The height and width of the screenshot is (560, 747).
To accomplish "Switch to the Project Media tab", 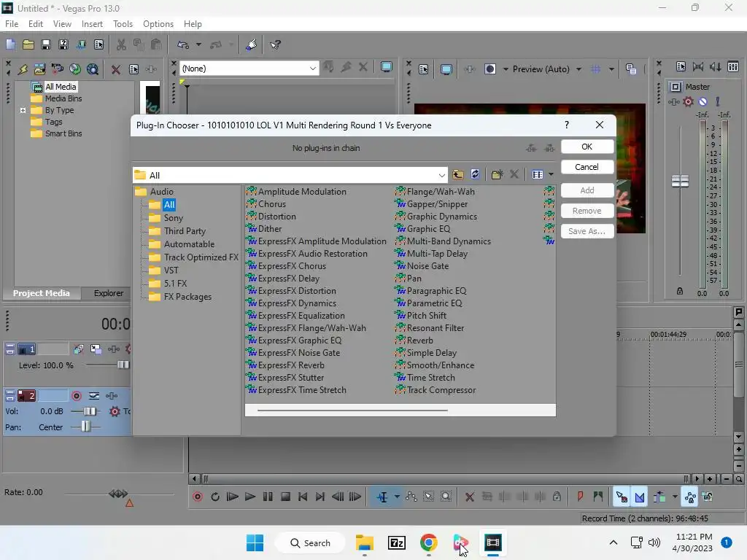I will coord(42,293).
